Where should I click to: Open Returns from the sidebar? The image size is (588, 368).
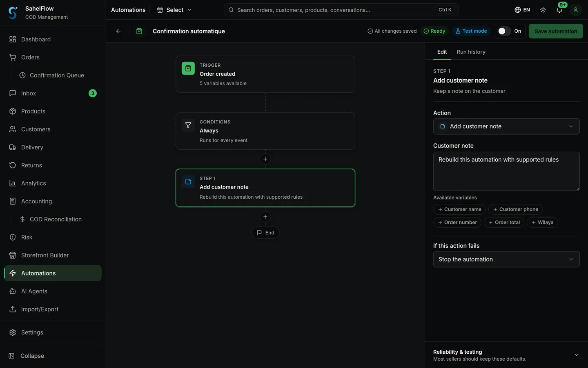pyautogui.click(x=53, y=165)
